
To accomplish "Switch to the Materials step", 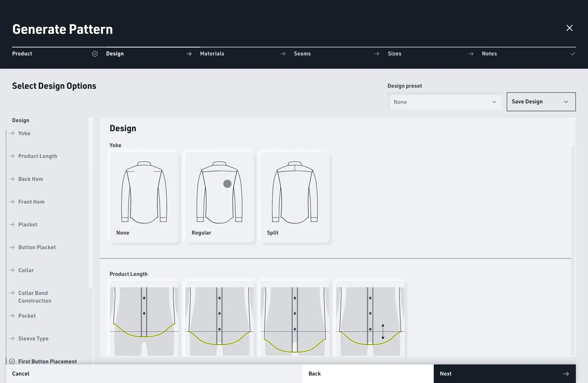I will [212, 54].
